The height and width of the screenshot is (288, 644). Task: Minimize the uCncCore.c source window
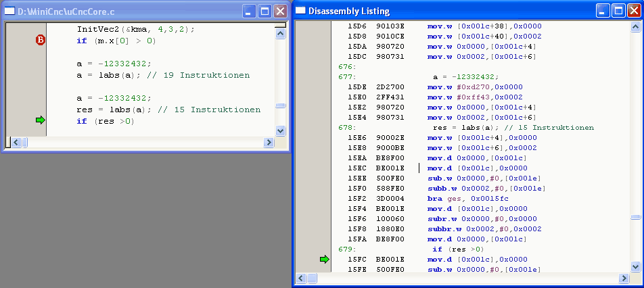(x=249, y=11)
